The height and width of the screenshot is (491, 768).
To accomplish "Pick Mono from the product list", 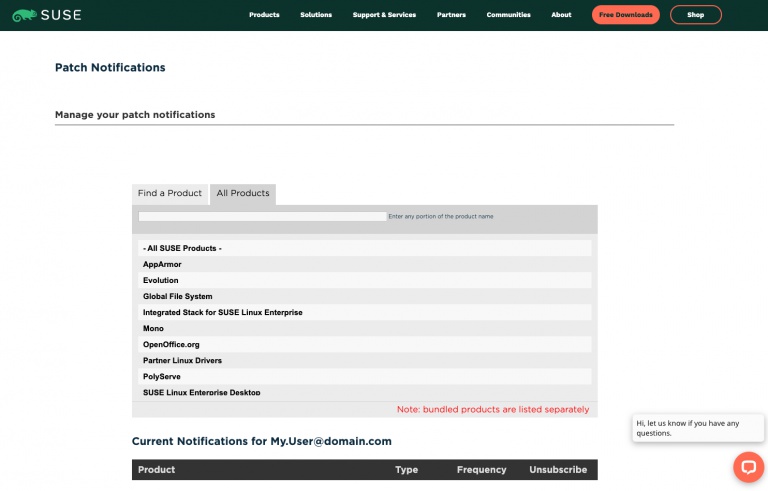I will click(153, 328).
